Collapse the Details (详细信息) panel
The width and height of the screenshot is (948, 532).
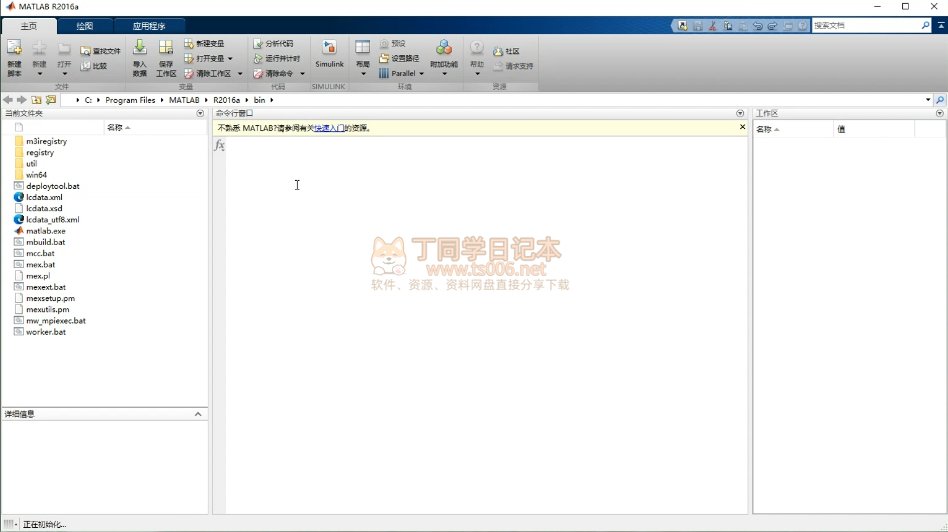coord(198,414)
